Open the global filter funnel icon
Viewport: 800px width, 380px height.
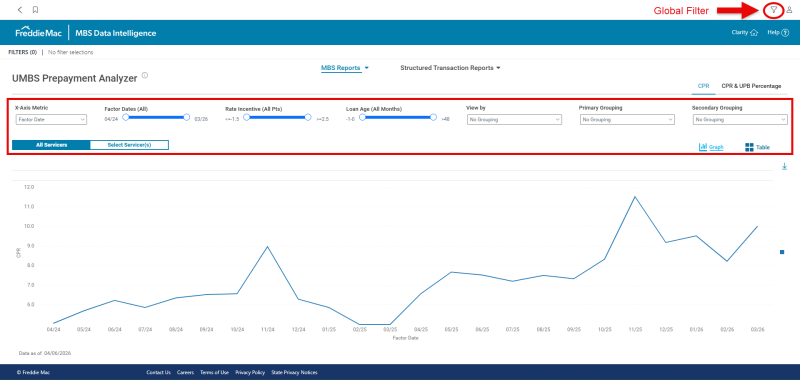pos(774,10)
